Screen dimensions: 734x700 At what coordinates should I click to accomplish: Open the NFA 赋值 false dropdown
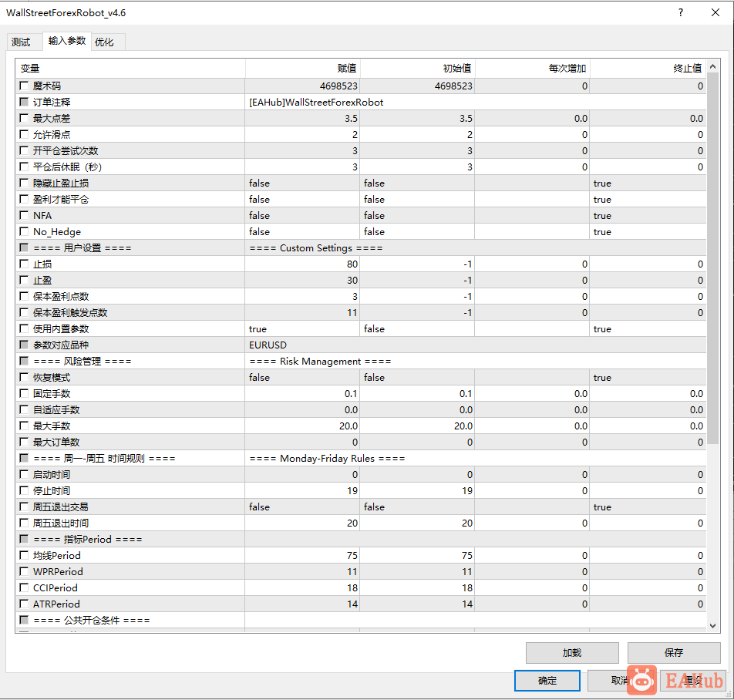tap(302, 216)
